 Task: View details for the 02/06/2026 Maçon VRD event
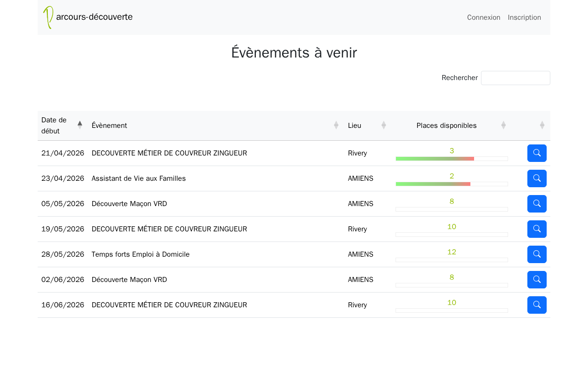(x=537, y=280)
